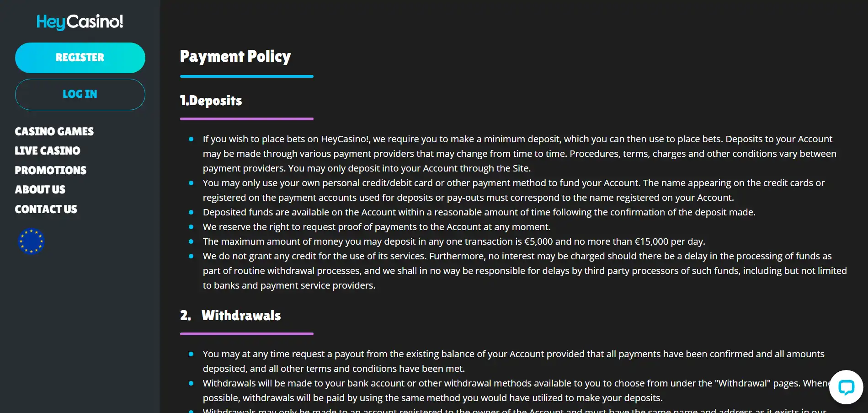The height and width of the screenshot is (413, 868).
Task: Go to Live Casino section
Action: 48,151
